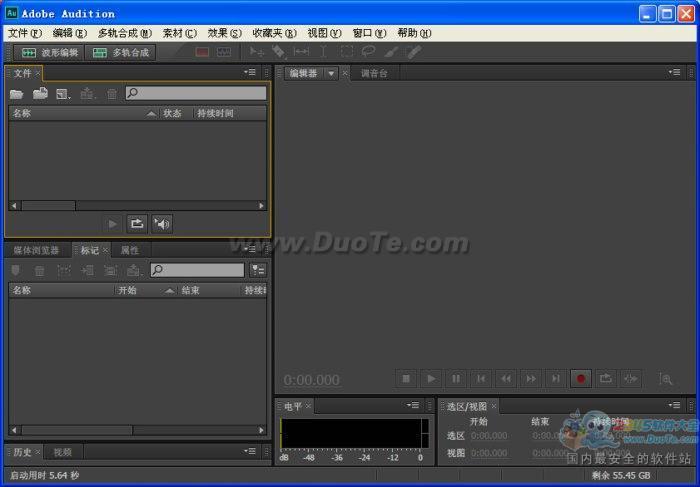
Task: Open marker display options button beside search
Action: coord(258,270)
